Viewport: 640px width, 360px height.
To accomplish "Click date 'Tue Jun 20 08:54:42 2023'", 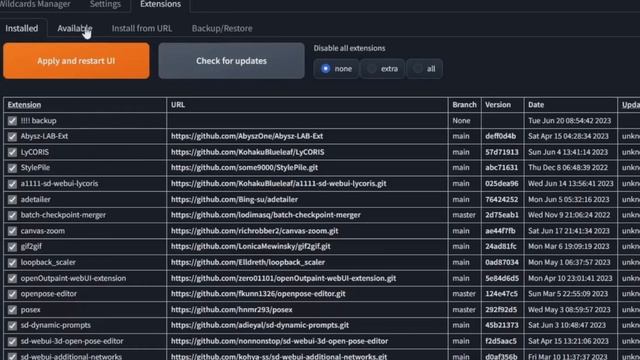I will click(x=569, y=120).
